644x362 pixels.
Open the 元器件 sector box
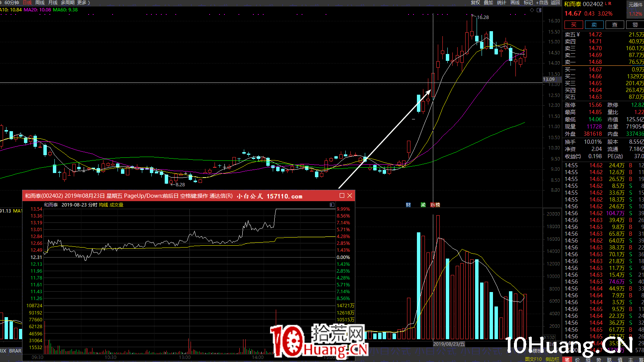click(635, 9)
